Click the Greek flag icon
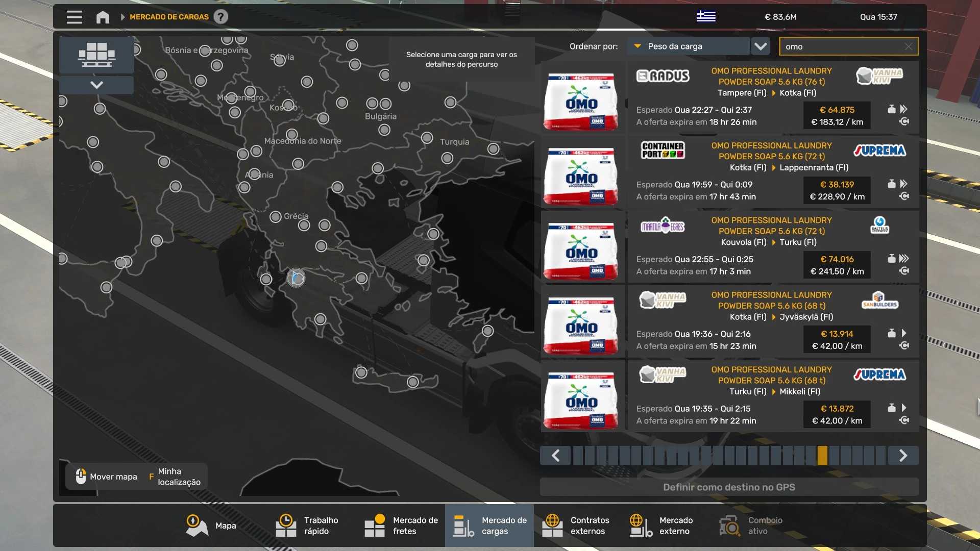This screenshot has height=551, width=980. pyautogui.click(x=706, y=16)
